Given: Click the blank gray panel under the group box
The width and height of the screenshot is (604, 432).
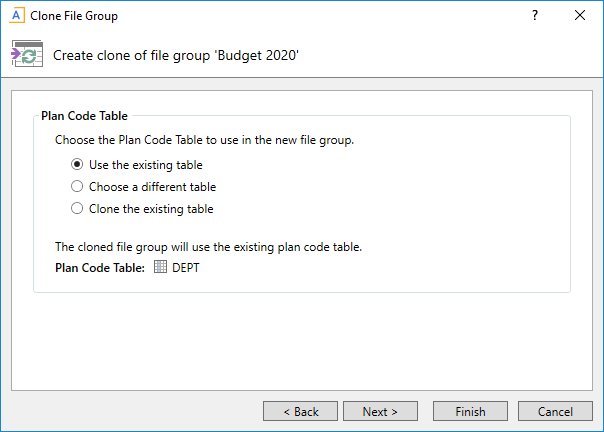Looking at the screenshot, I should coord(300,340).
